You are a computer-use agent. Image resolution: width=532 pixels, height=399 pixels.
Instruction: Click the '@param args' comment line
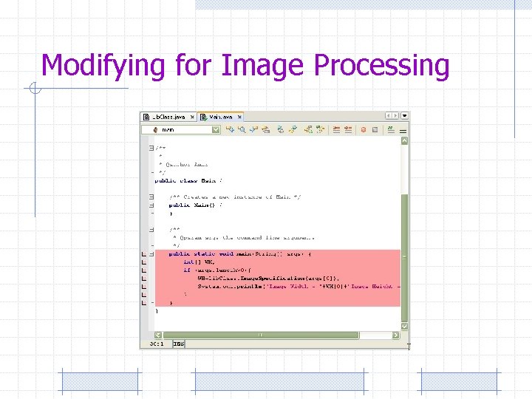coord(244,238)
